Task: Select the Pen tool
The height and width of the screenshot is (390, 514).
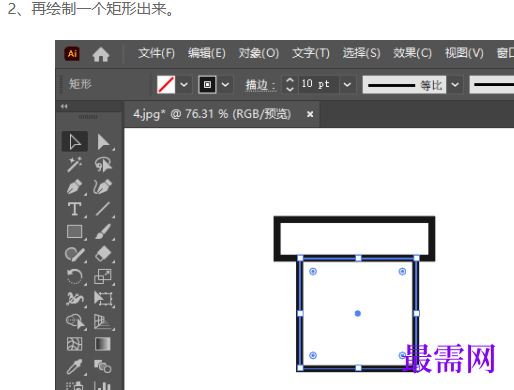Action: tap(75, 187)
